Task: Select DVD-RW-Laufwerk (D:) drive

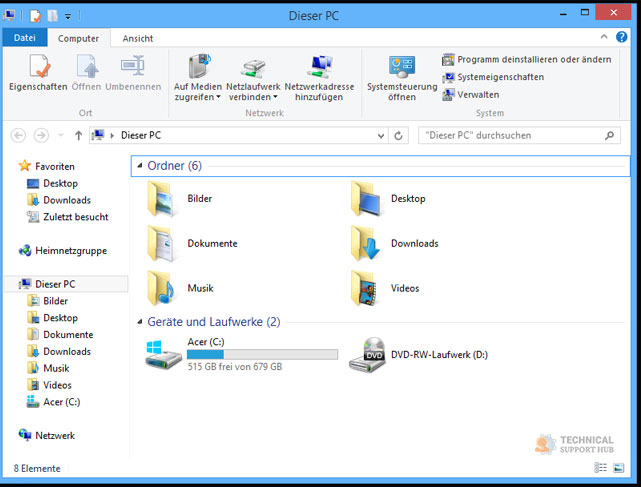Action: click(418, 355)
